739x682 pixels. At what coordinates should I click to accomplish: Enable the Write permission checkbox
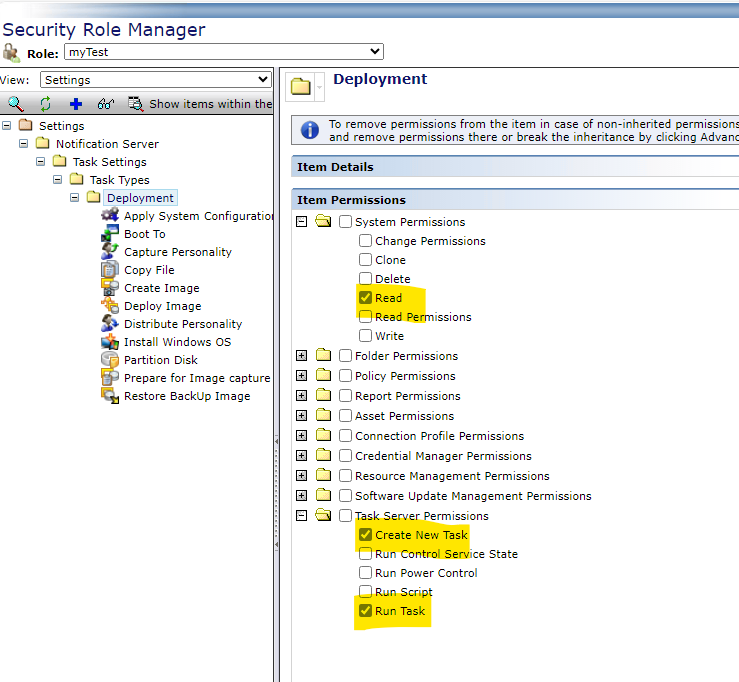pyautogui.click(x=366, y=336)
